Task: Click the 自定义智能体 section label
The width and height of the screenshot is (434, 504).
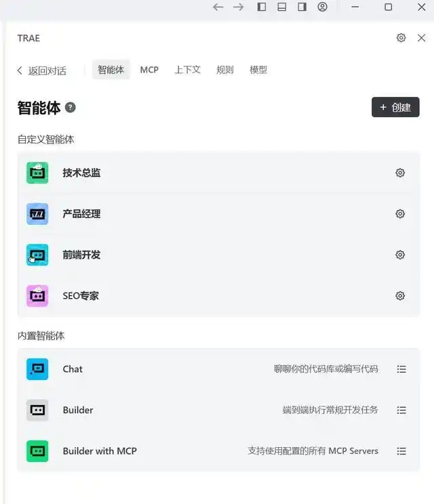Action: coord(45,140)
